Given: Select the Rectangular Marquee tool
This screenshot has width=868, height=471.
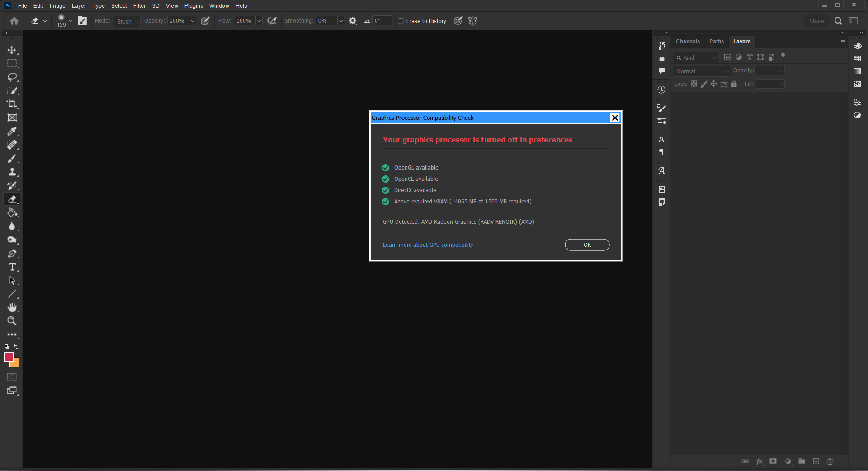Looking at the screenshot, I should click(x=12, y=63).
